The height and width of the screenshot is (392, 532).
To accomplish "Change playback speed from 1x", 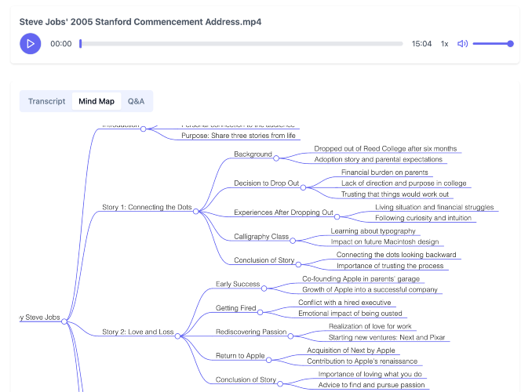I will pos(444,44).
